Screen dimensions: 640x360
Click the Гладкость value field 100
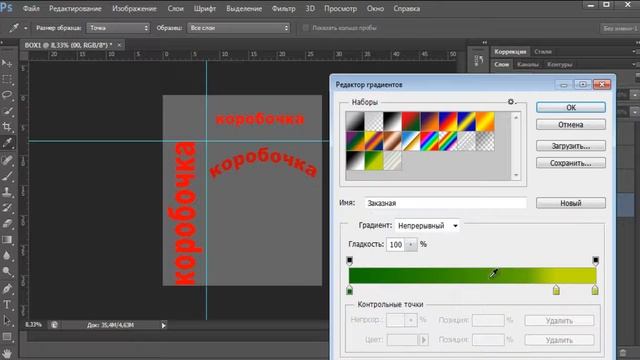coord(396,244)
